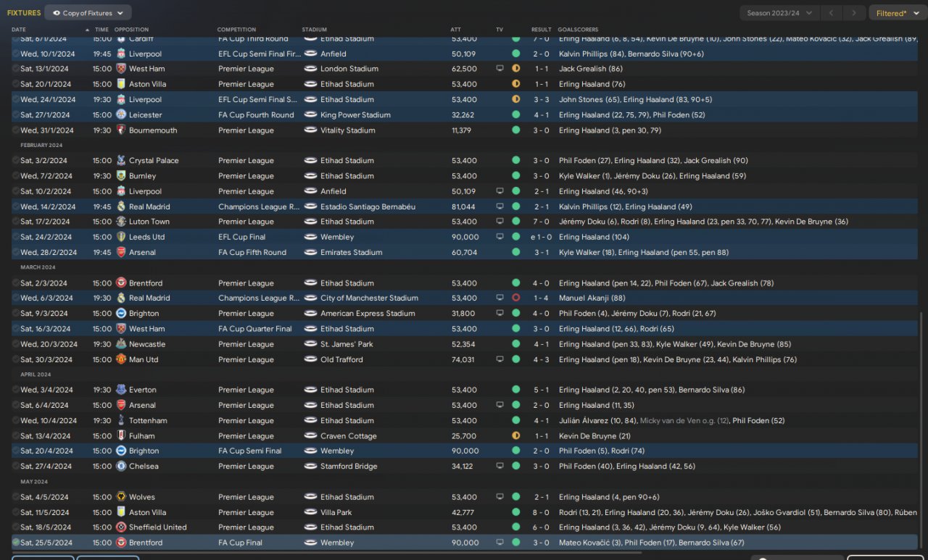Toggle the tick circle beside Sat, 3/2/2024
Screen dimensions: 928x560
pyautogui.click(x=16, y=161)
